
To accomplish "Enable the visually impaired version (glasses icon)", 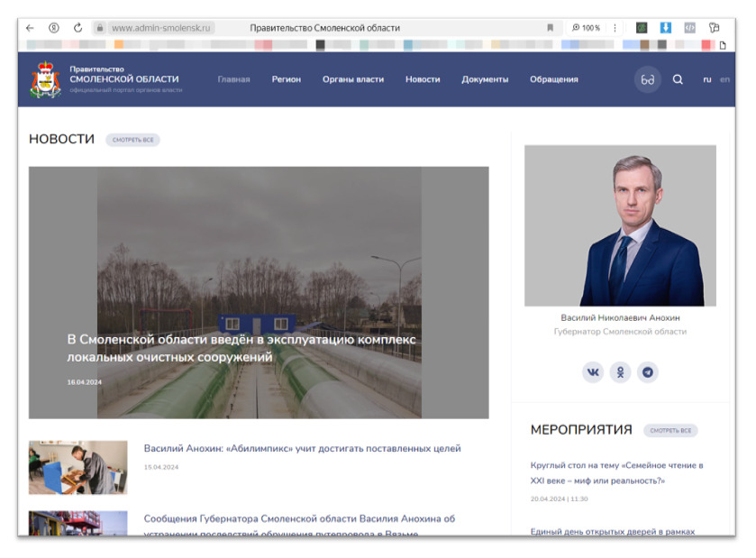I will coord(647,78).
